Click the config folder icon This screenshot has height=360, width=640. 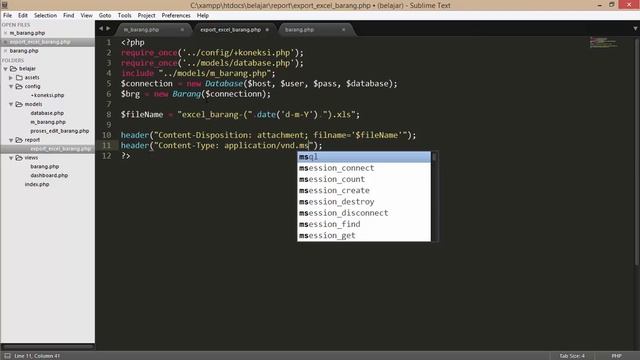19,87
